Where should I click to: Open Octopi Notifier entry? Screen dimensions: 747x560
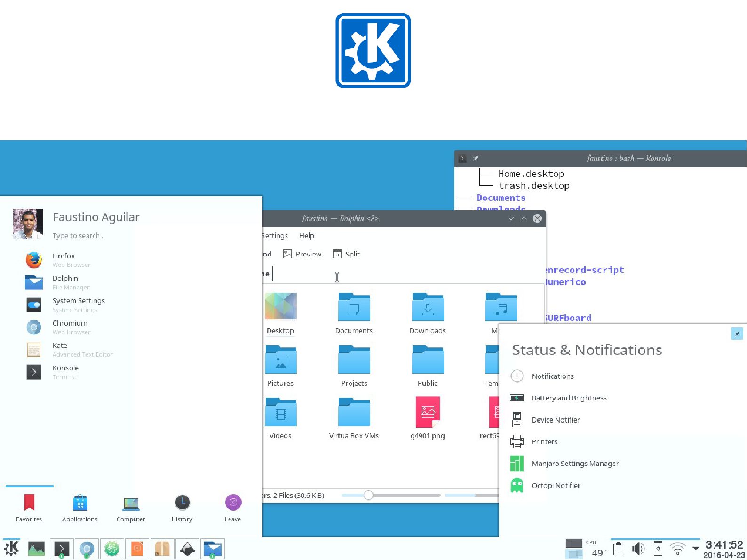545,486
